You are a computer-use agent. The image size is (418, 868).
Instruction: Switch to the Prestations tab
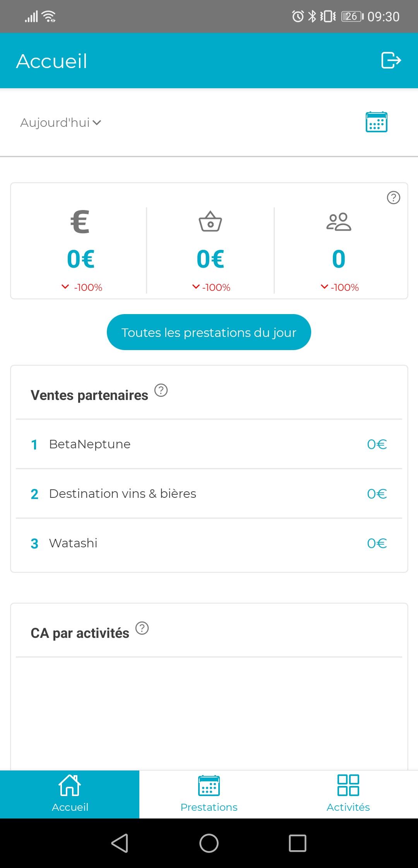[209, 794]
